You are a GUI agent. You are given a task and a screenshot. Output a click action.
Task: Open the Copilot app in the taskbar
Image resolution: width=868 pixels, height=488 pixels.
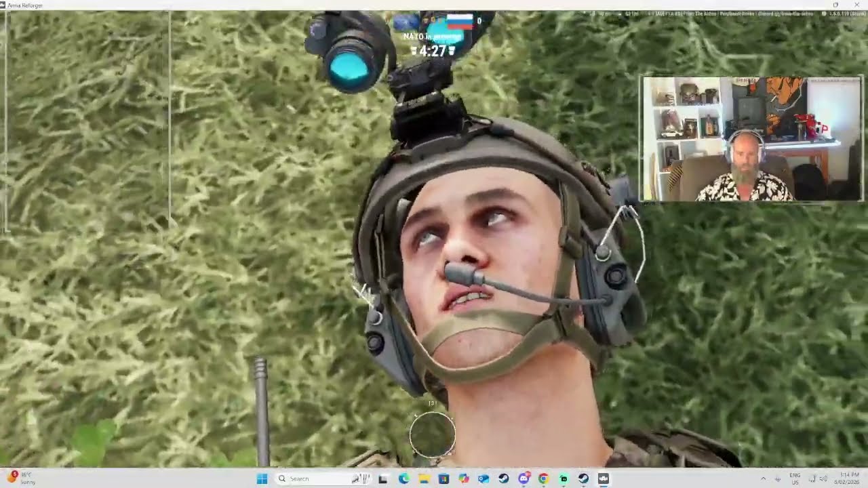point(464,479)
